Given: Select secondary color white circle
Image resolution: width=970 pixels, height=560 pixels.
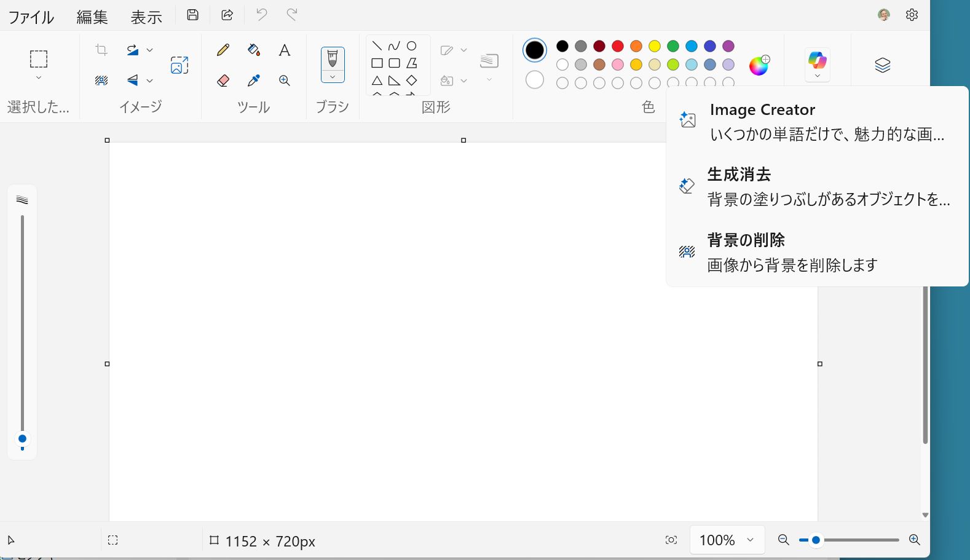Looking at the screenshot, I should pyautogui.click(x=535, y=80).
